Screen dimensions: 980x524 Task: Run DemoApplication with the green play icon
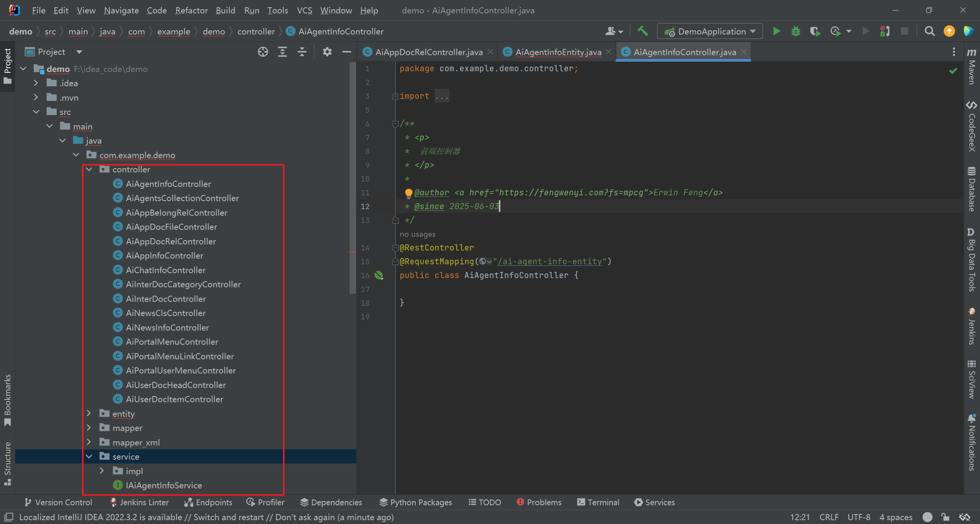click(x=776, y=31)
